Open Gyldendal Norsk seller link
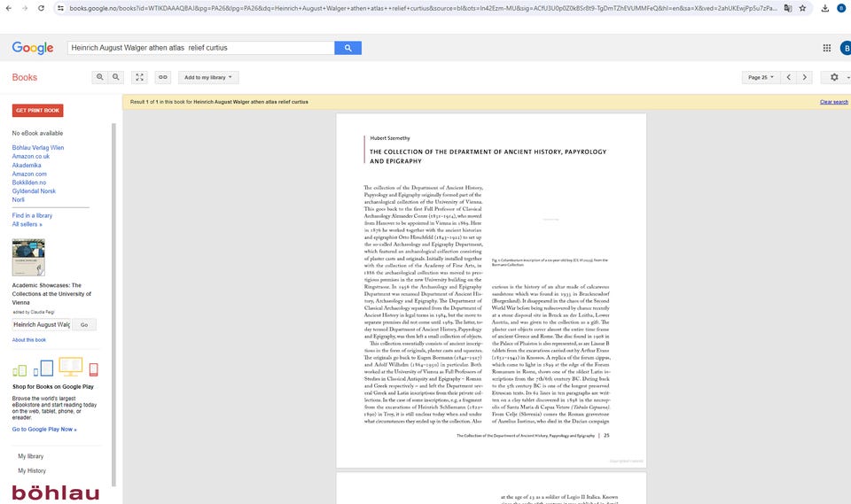Viewport: 851px width, 504px height. (34, 191)
